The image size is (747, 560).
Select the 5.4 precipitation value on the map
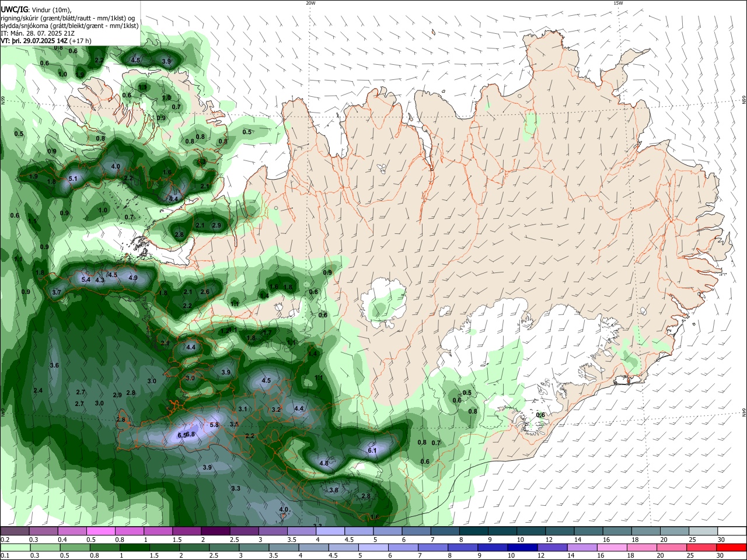86,280
